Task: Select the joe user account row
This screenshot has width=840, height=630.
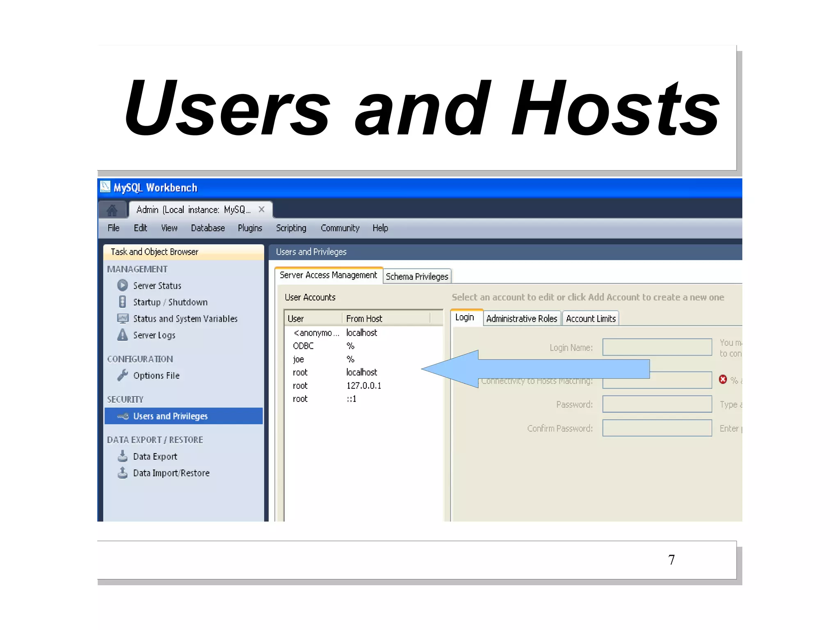Action: 363,359
